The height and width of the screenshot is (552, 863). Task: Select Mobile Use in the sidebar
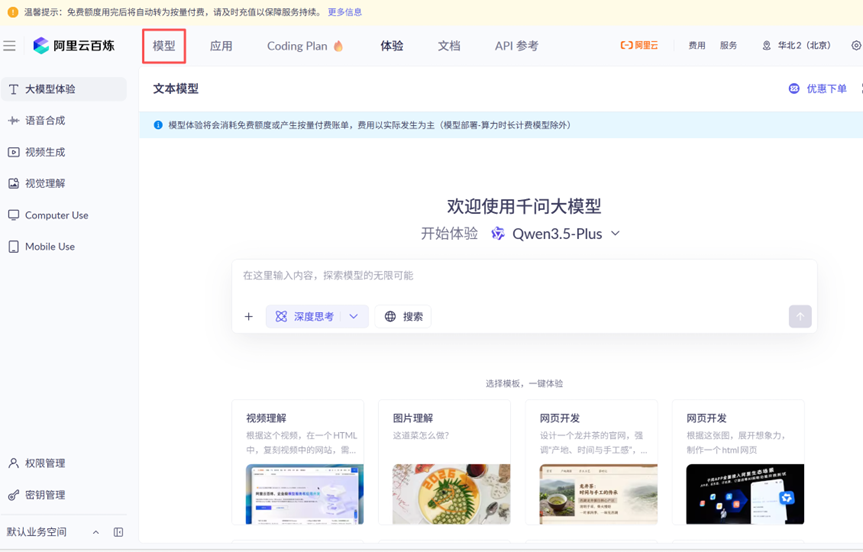pyautogui.click(x=64, y=247)
